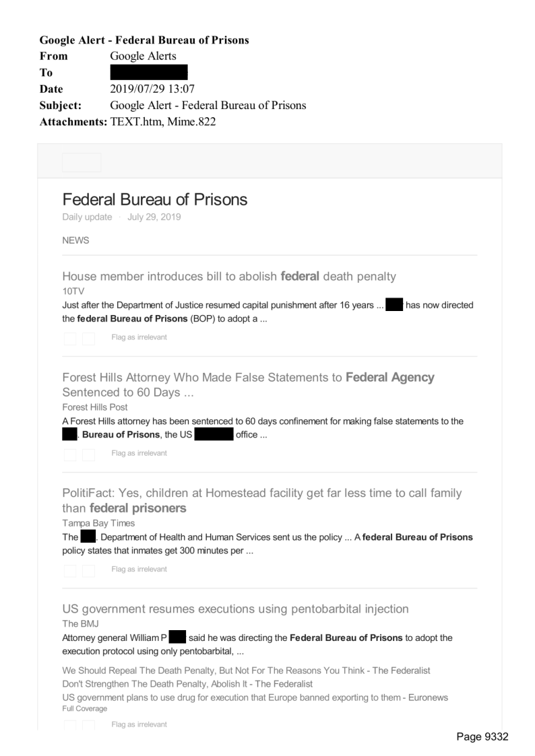The width and height of the screenshot is (535, 756).
Task: Click first blank icon box under PolitiFact article
Action: click(70, 570)
